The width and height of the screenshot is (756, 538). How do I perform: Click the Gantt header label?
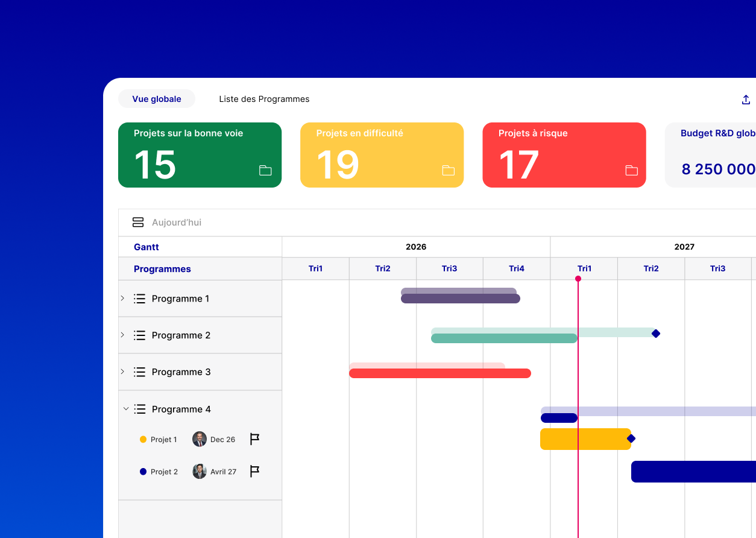146,247
